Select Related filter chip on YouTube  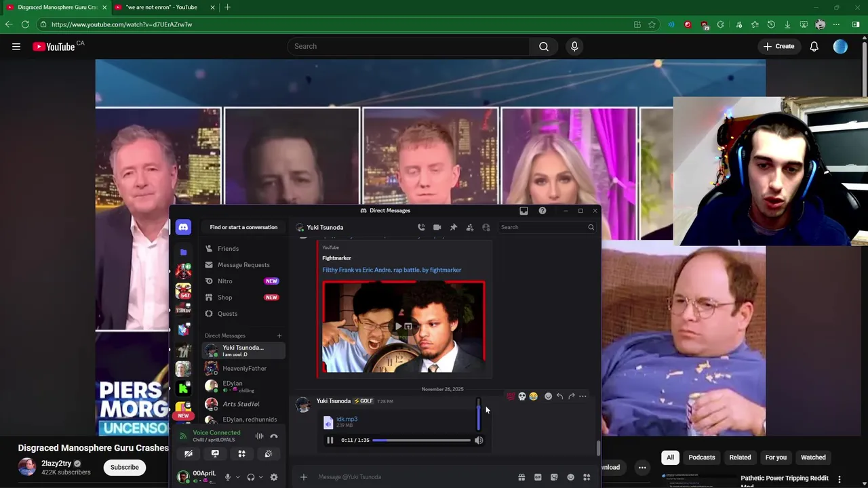740,457
